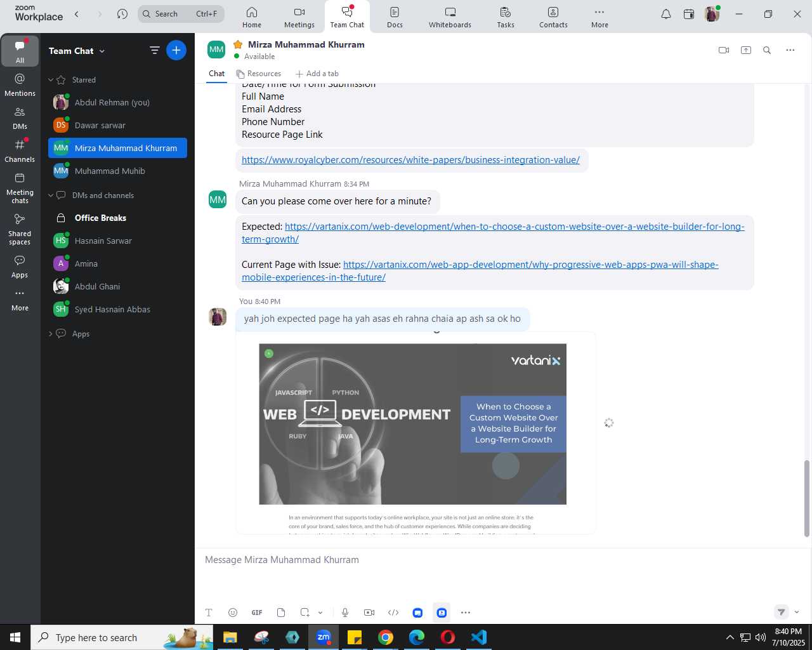Record a video message

pyautogui.click(x=369, y=613)
